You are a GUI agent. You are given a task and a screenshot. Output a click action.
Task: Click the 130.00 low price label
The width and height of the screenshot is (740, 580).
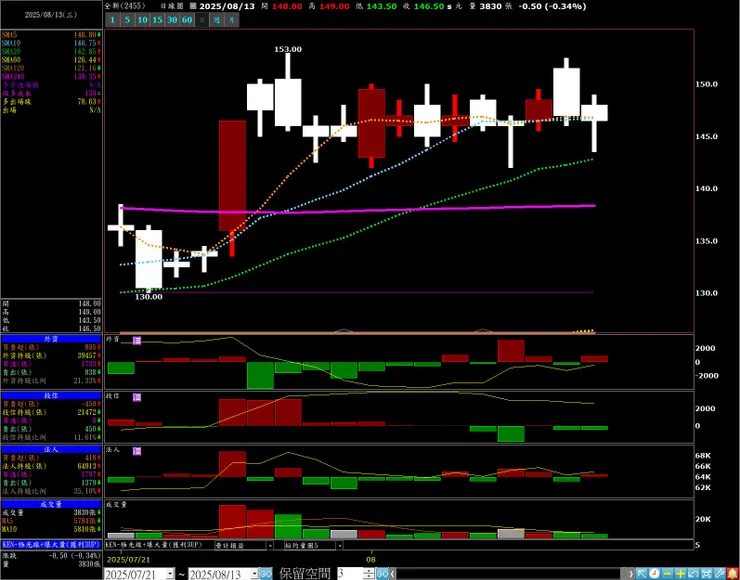(x=149, y=297)
